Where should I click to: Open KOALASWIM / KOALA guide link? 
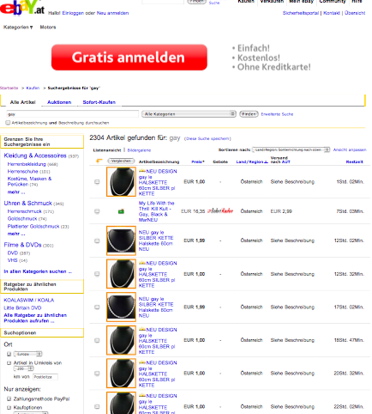tap(29, 300)
